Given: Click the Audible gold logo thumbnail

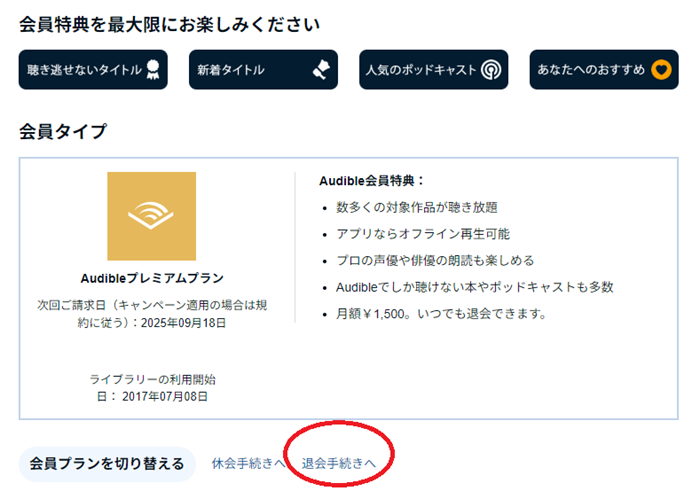Looking at the screenshot, I should coord(151,216).
